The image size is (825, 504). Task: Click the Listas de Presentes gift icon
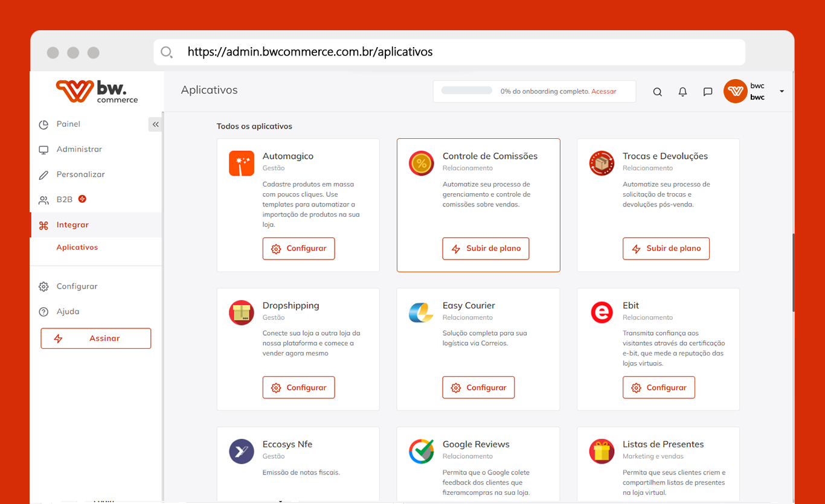coord(602,451)
